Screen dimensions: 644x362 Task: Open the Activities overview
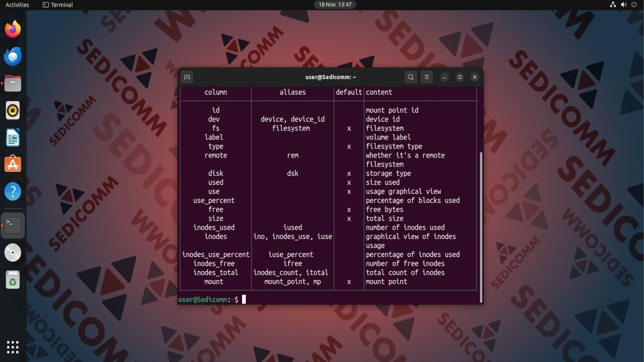tap(17, 5)
